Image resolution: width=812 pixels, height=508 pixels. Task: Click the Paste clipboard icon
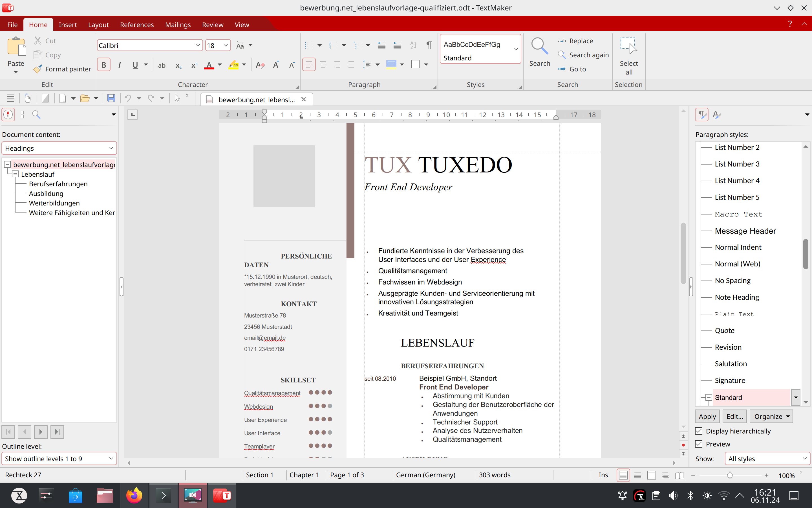click(16, 46)
